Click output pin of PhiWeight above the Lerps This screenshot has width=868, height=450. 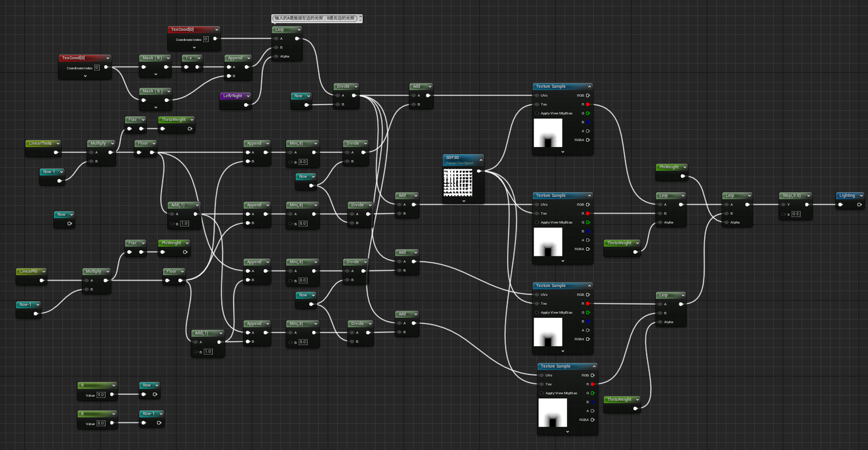coord(683,176)
